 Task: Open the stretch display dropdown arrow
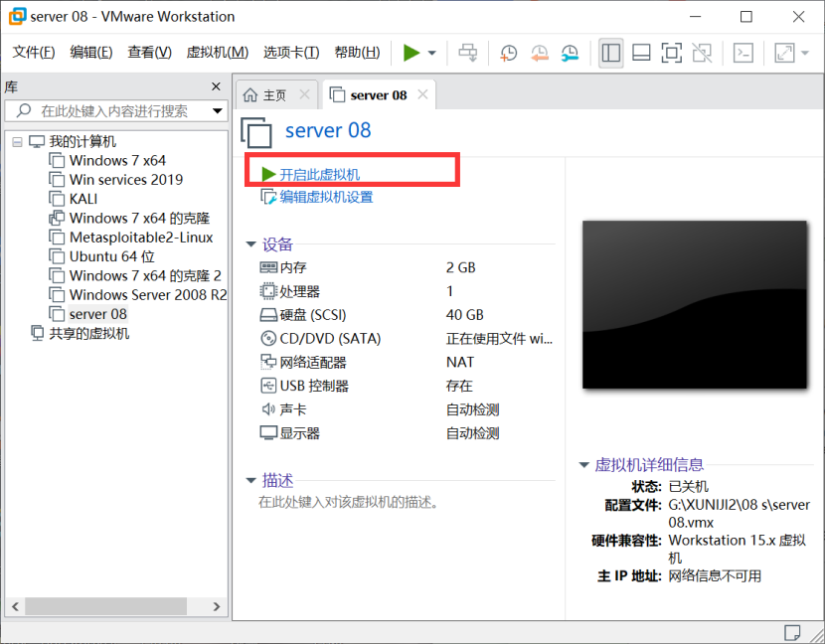point(804,53)
